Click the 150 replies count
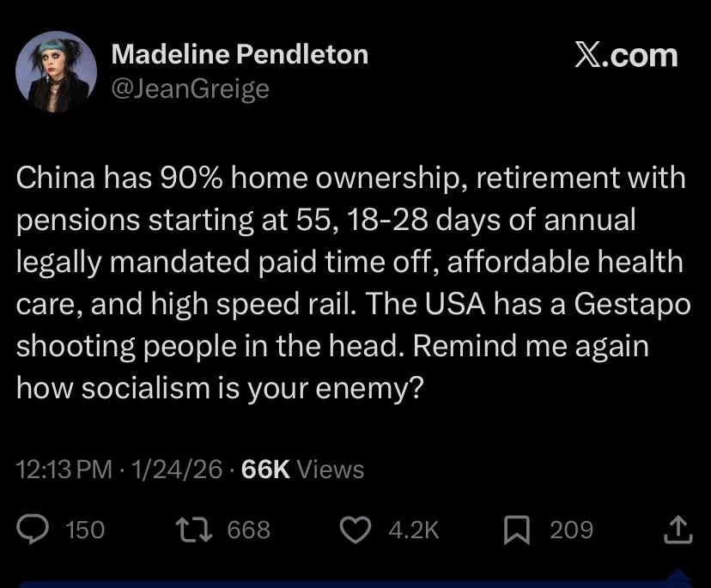The image size is (711, 588). pos(85,530)
